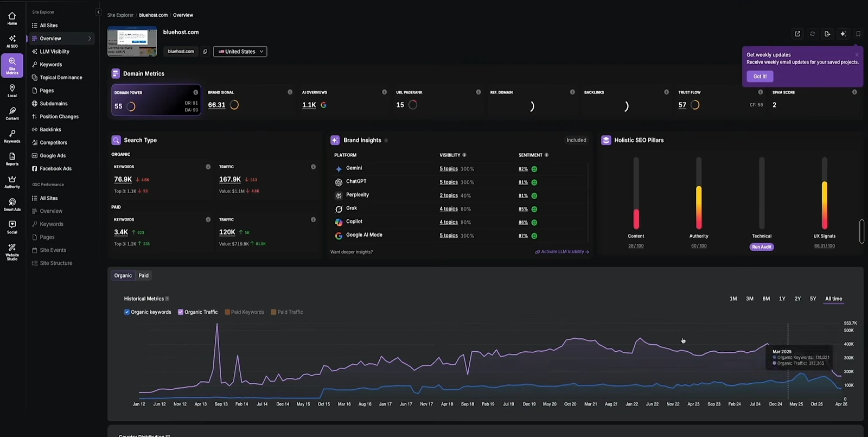Screen dimensions: 868x437
Task: Toggle Organic Traffic checkbox
Action: pyautogui.click(x=181, y=312)
